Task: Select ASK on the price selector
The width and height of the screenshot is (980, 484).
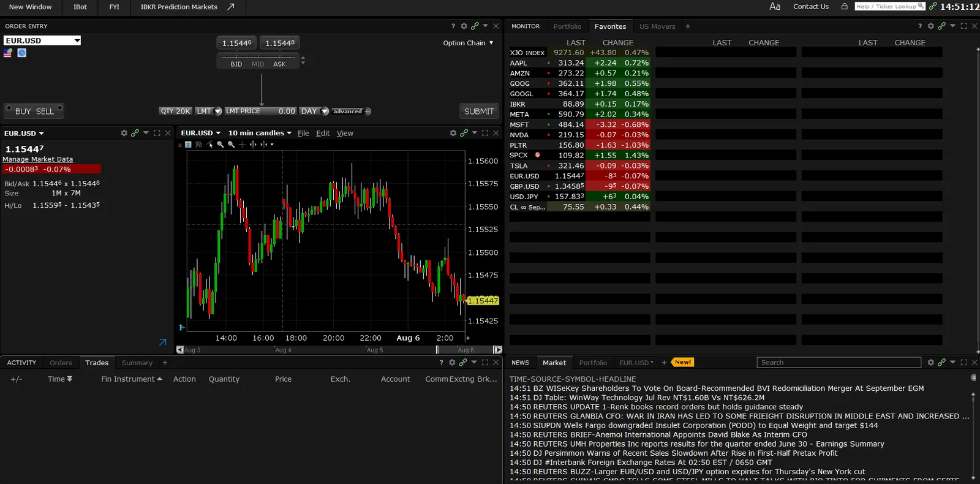Action: pyautogui.click(x=279, y=64)
